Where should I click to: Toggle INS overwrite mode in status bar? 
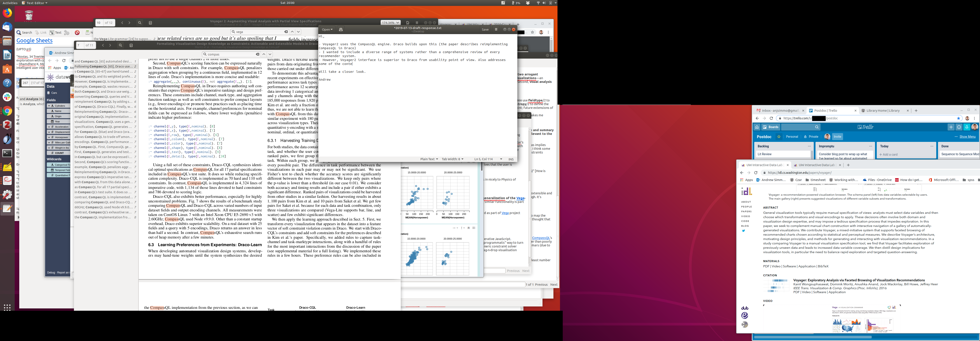pyautogui.click(x=511, y=159)
